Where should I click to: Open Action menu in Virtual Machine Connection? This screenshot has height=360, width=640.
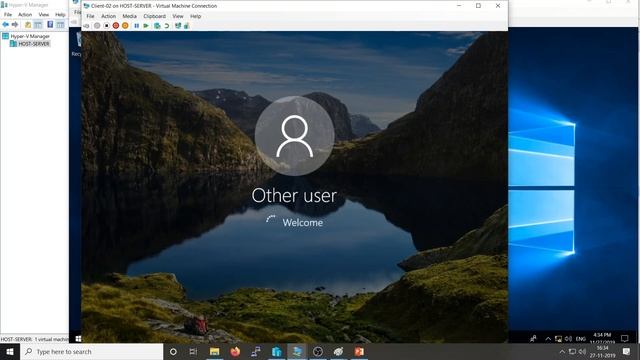point(109,16)
